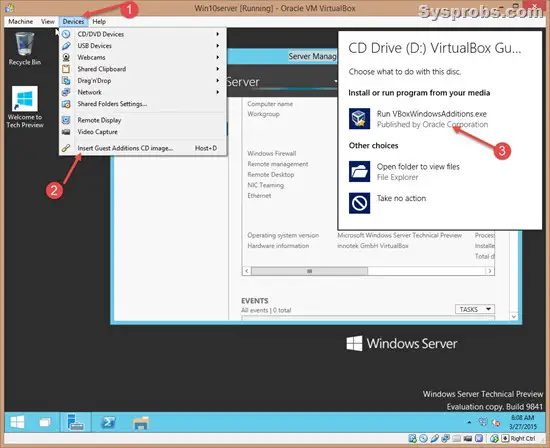Select the Take no action icon
The image size is (550, 448).
pos(359,203)
